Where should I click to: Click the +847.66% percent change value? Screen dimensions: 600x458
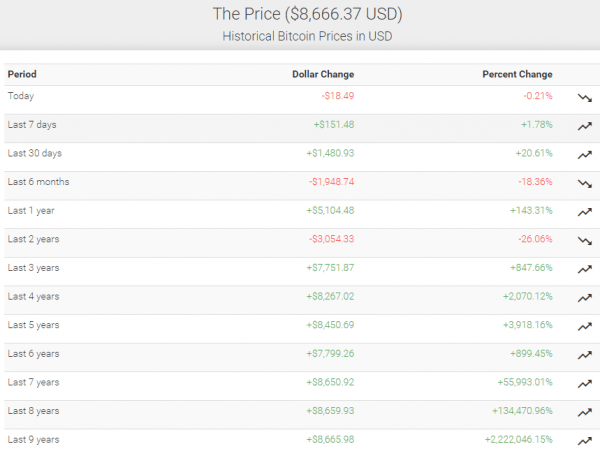(x=532, y=268)
